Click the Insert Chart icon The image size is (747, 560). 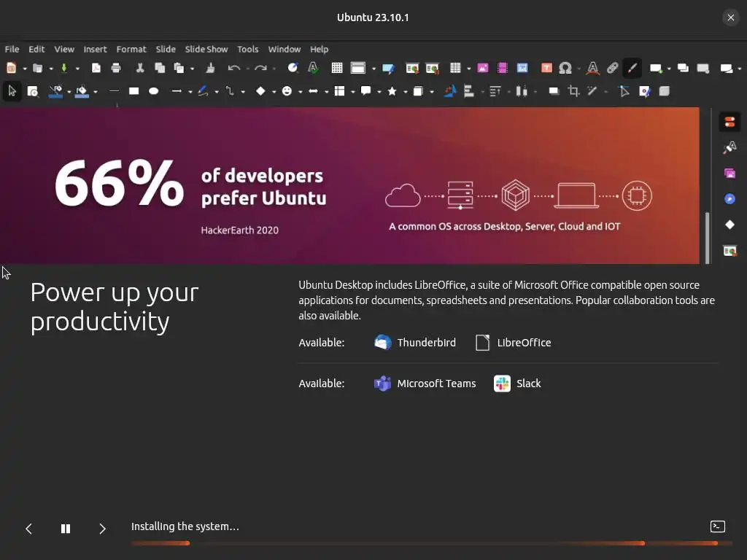(522, 68)
